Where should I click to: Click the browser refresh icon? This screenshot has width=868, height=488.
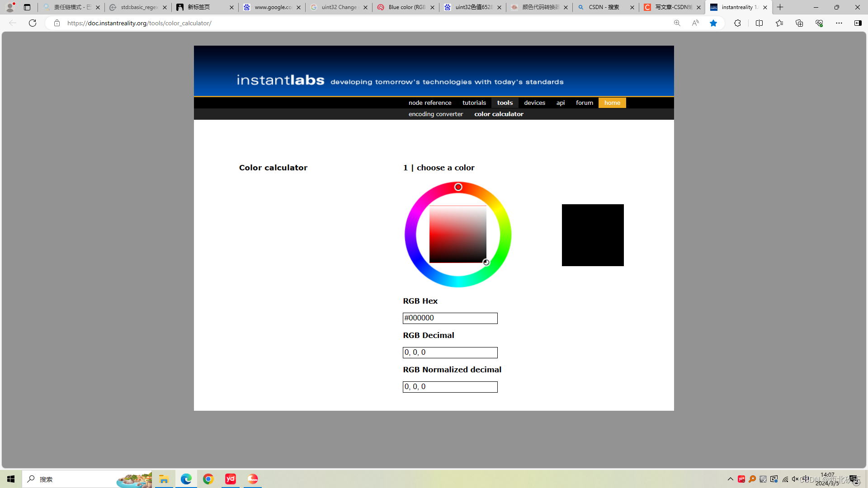pos(33,23)
